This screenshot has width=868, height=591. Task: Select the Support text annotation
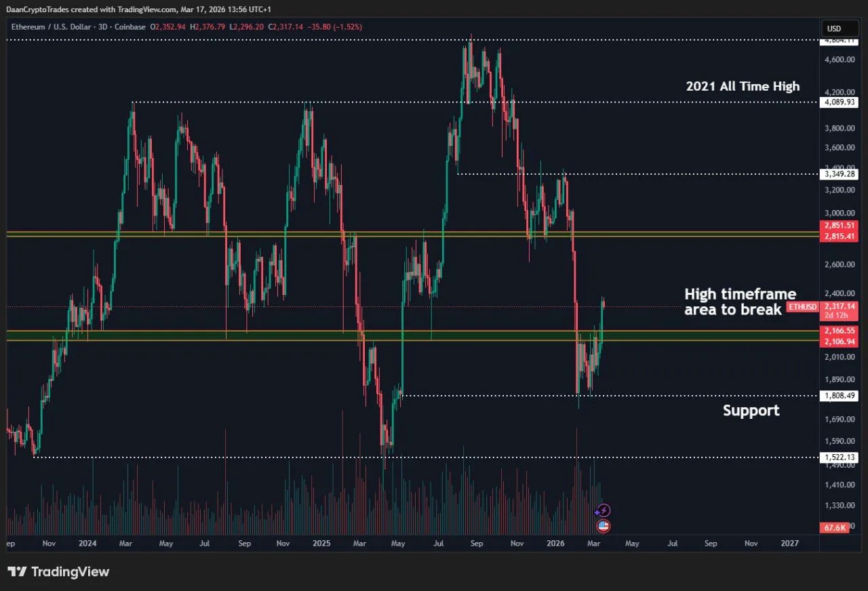point(751,410)
